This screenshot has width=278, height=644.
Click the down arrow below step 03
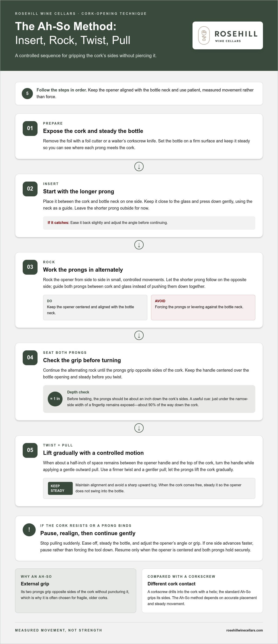point(139,335)
